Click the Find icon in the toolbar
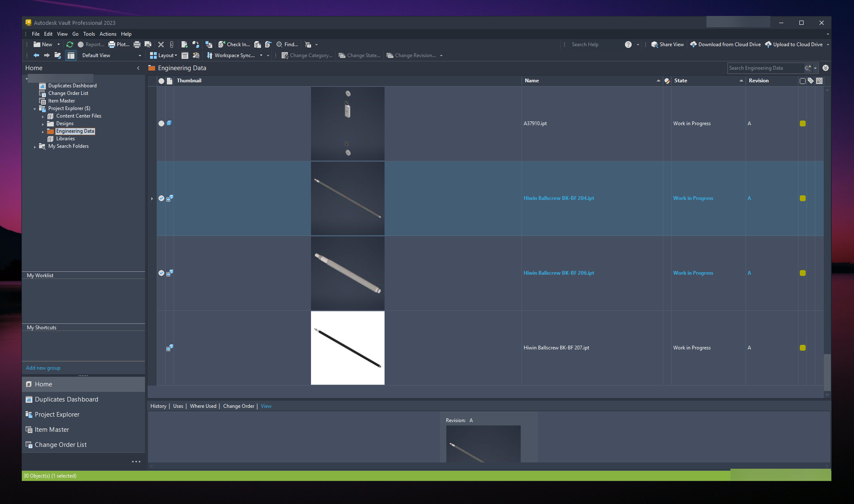This screenshot has width=854, height=504. 287,44
